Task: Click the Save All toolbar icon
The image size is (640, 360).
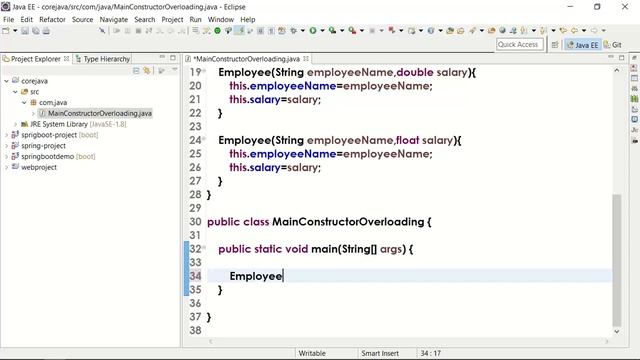Action: click(36, 31)
